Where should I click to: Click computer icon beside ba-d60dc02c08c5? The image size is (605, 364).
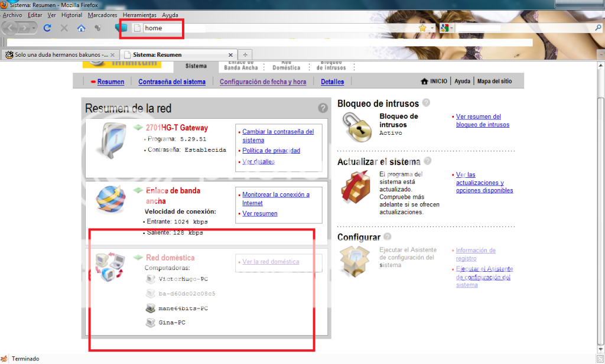click(151, 293)
